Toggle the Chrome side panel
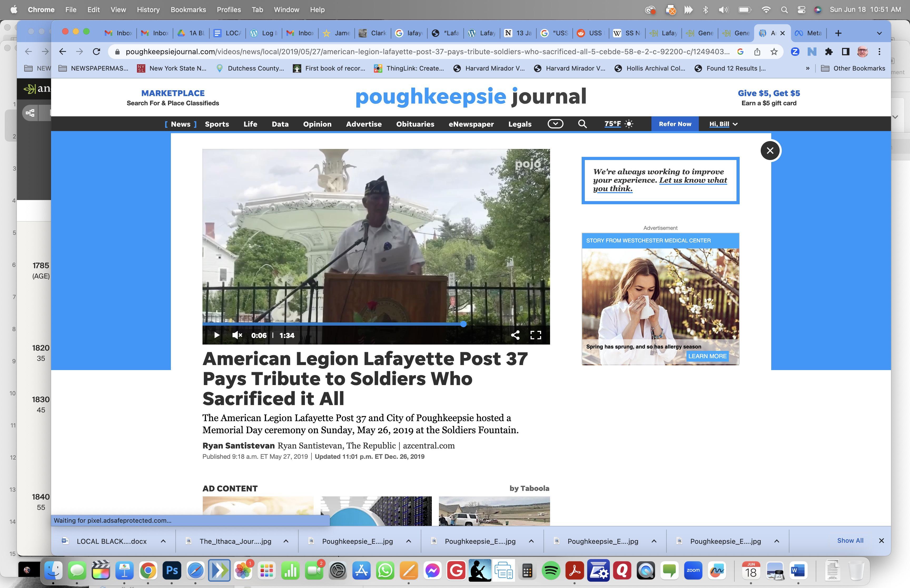The height and width of the screenshot is (588, 910). point(845,52)
